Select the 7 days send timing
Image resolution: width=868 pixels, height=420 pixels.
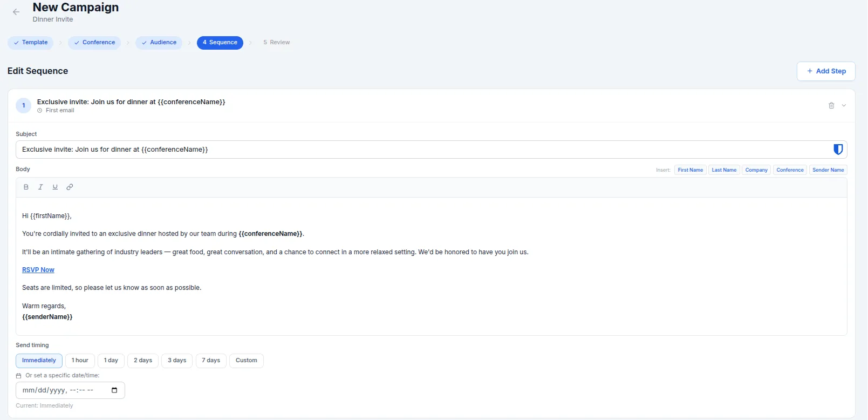tap(211, 361)
